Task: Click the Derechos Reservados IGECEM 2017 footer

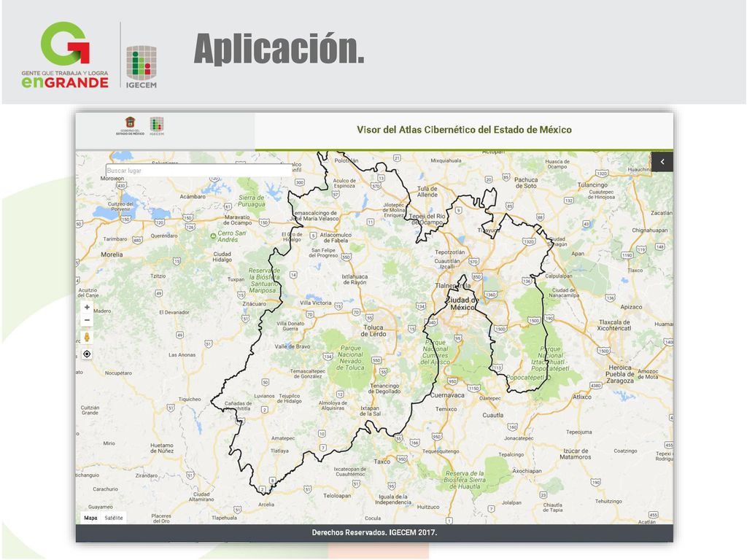Action: pyautogui.click(x=374, y=532)
